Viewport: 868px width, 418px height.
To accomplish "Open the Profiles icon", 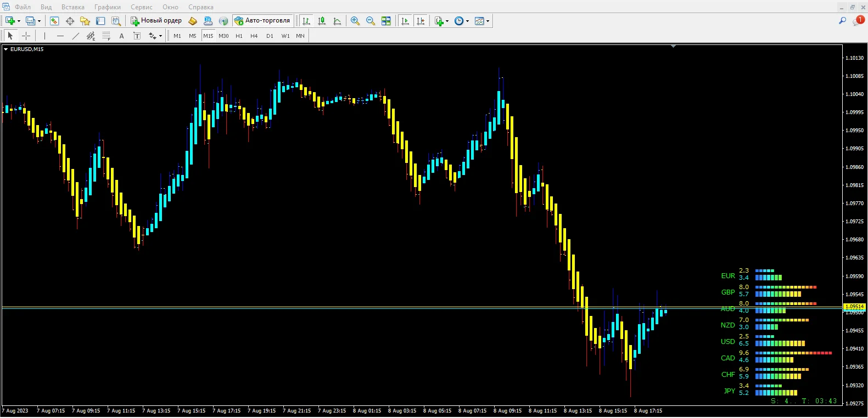I will click(x=31, y=21).
